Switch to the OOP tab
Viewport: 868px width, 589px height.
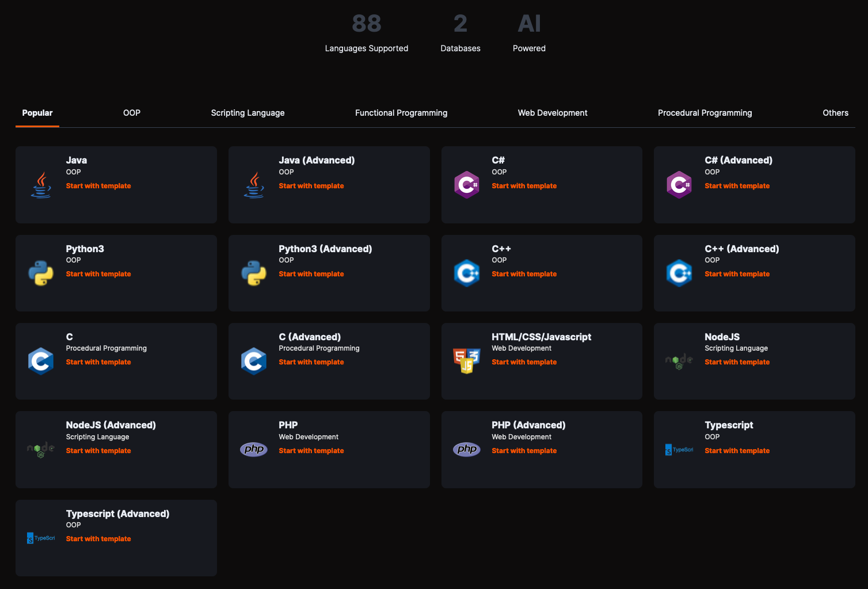(132, 113)
